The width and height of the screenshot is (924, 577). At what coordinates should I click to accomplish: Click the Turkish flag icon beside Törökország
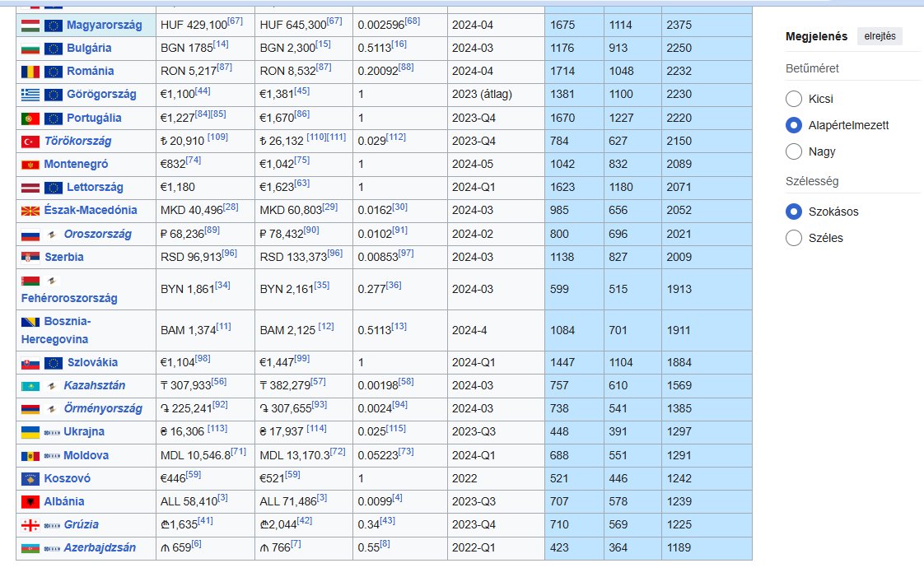click(x=30, y=142)
